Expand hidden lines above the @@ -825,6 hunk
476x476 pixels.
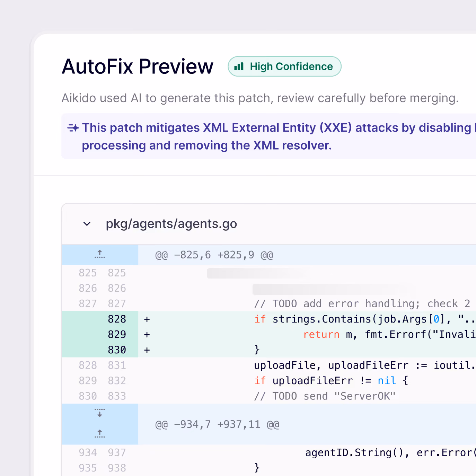[x=100, y=255]
